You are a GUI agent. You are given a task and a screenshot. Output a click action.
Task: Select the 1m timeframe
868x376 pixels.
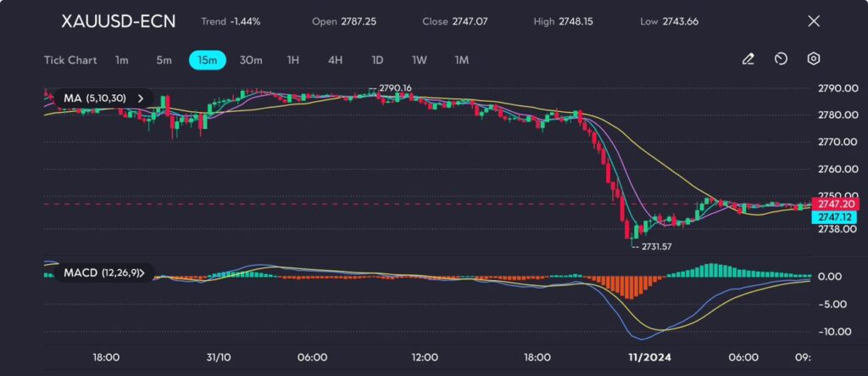click(122, 60)
